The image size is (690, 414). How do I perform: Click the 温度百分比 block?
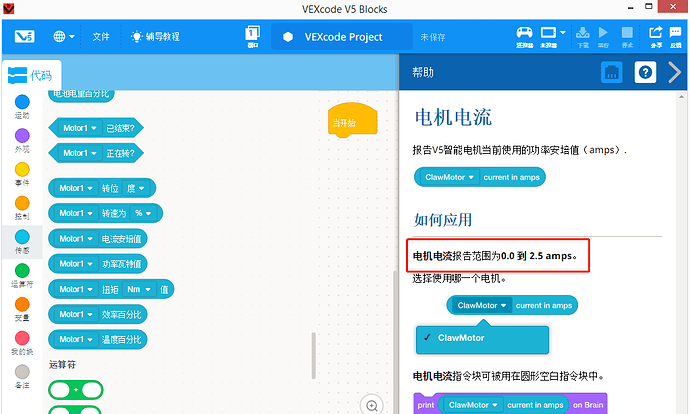[98, 340]
